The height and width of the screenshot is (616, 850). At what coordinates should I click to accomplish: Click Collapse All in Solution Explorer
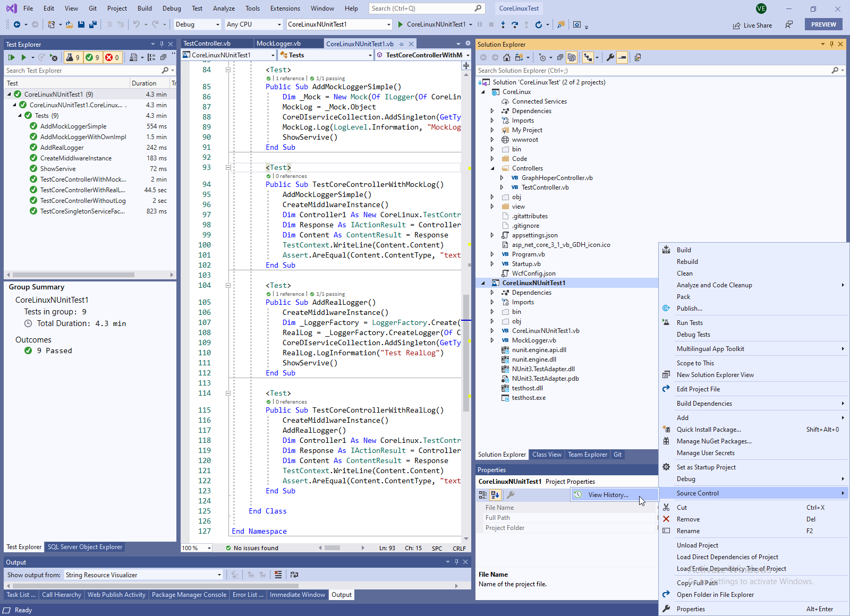(x=560, y=57)
